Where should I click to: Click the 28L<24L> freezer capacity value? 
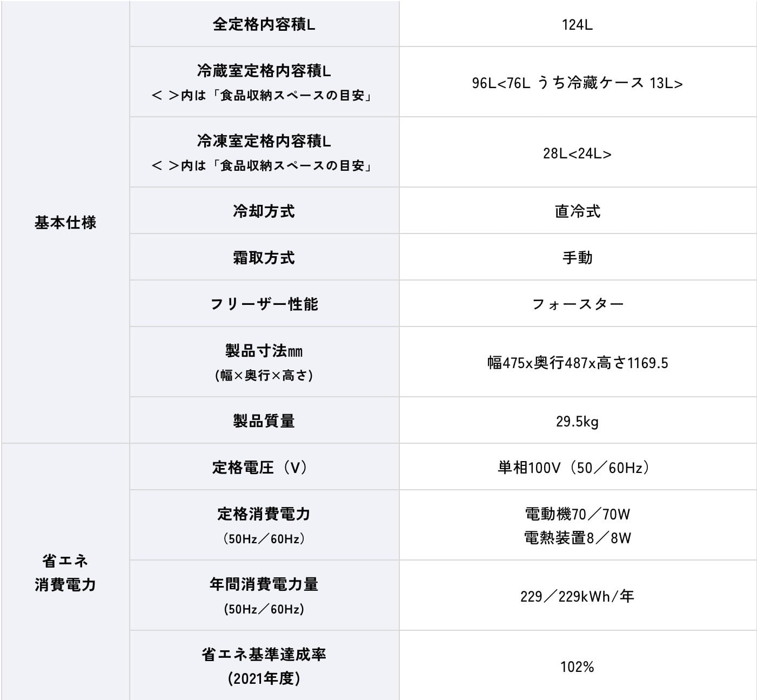coord(577,154)
